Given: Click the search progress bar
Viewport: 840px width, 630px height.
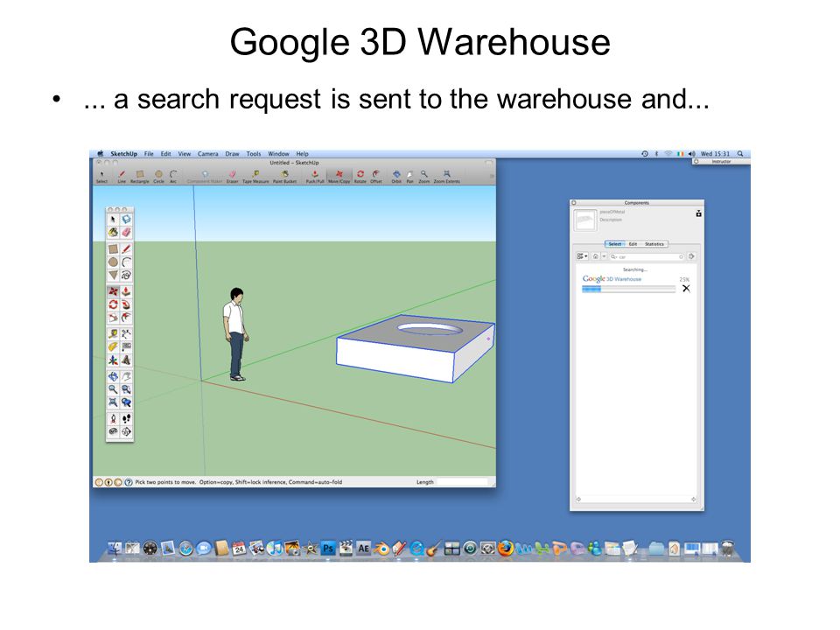Looking at the screenshot, I should pos(629,289).
